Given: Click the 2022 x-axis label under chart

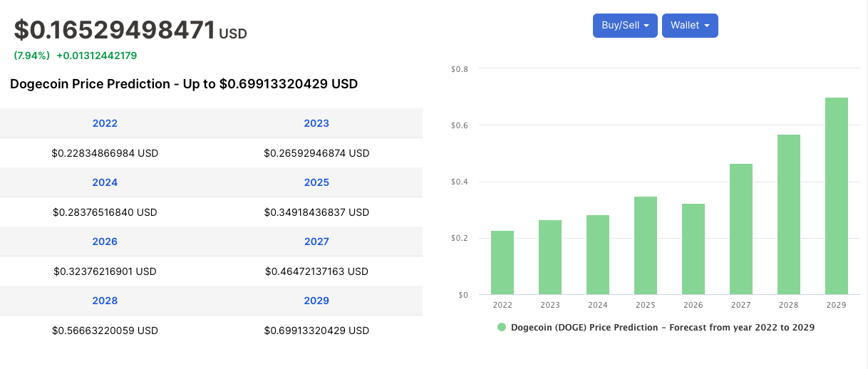Looking at the screenshot, I should pos(502,305).
